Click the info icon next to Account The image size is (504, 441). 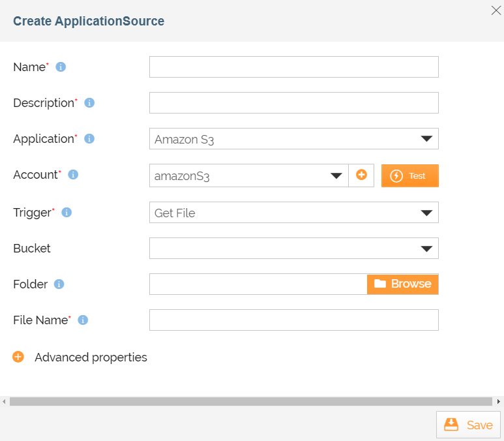(x=73, y=175)
